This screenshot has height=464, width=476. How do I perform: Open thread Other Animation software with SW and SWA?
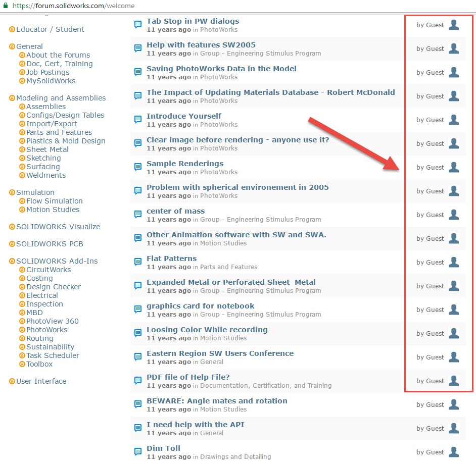236,235
